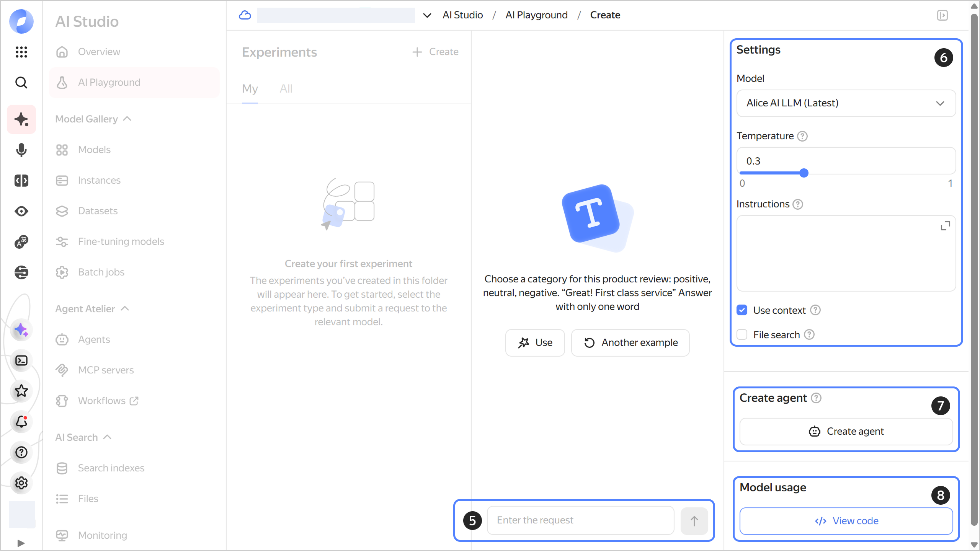The height and width of the screenshot is (551, 980).
Task: Open Datasets in the sidebar menu
Action: [98, 211]
